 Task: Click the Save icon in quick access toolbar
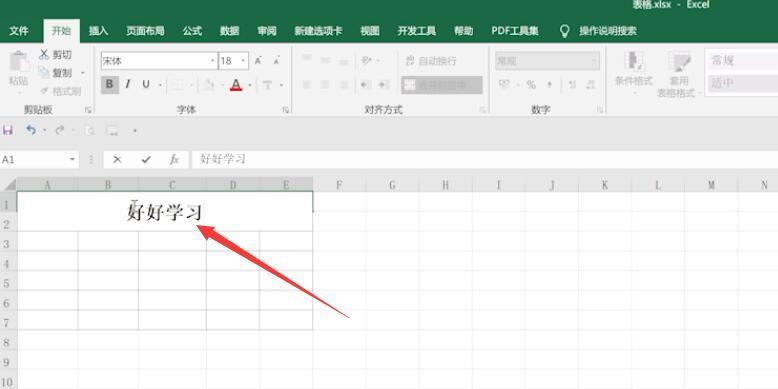(7, 130)
